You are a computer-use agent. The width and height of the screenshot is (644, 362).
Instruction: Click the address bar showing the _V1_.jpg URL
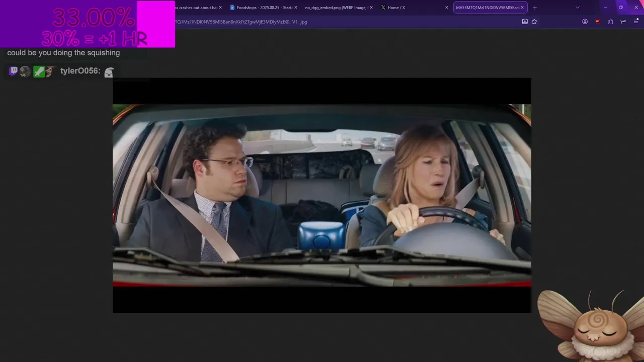(x=347, y=22)
